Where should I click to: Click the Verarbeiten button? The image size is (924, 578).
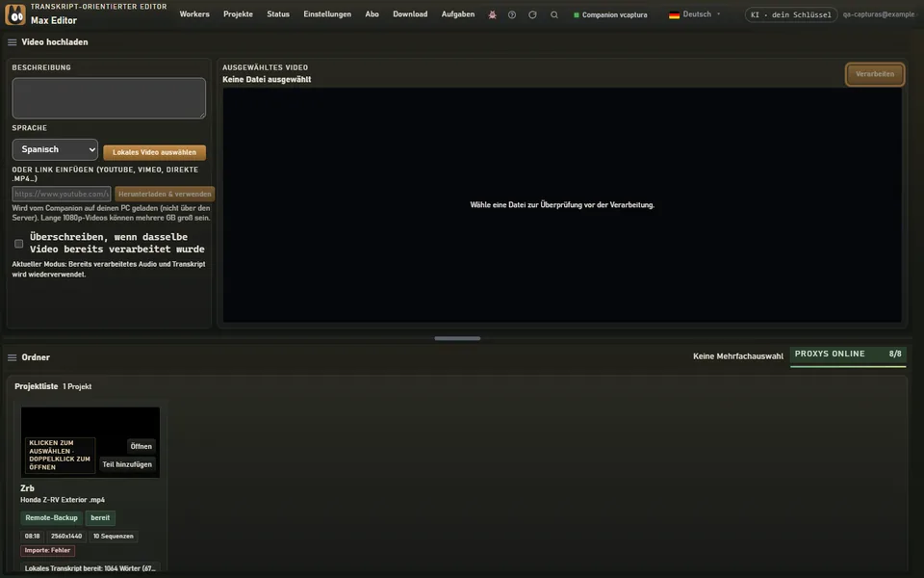click(x=875, y=74)
